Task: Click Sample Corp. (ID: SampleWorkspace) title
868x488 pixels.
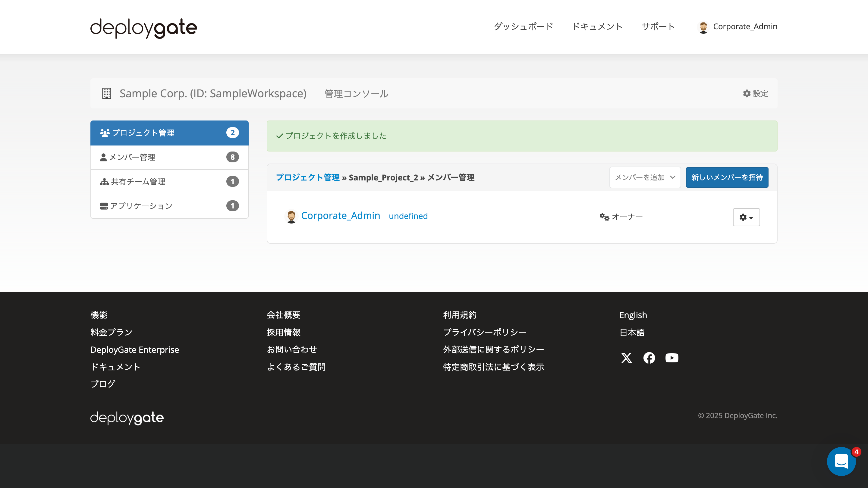Action: pos(212,93)
